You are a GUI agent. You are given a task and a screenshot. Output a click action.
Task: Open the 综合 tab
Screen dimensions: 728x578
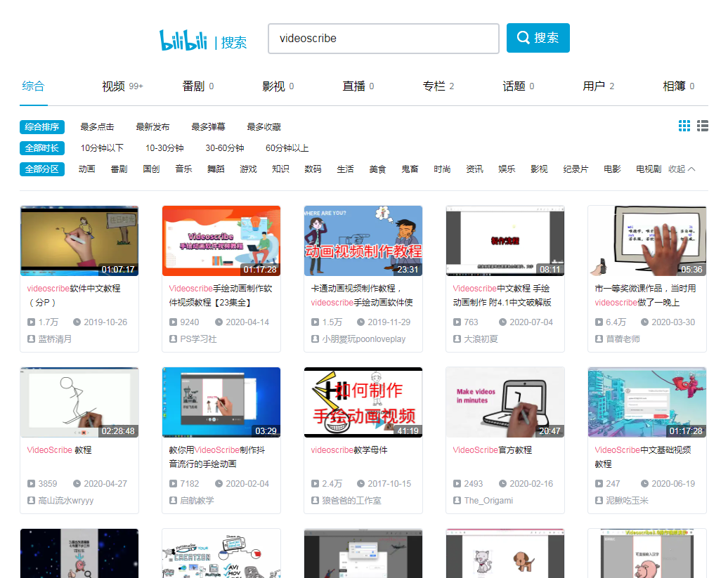[34, 86]
